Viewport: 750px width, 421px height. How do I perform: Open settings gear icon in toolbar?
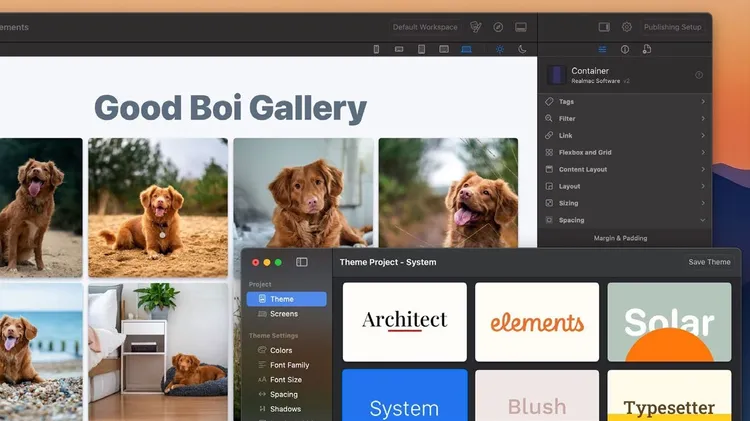tap(627, 27)
